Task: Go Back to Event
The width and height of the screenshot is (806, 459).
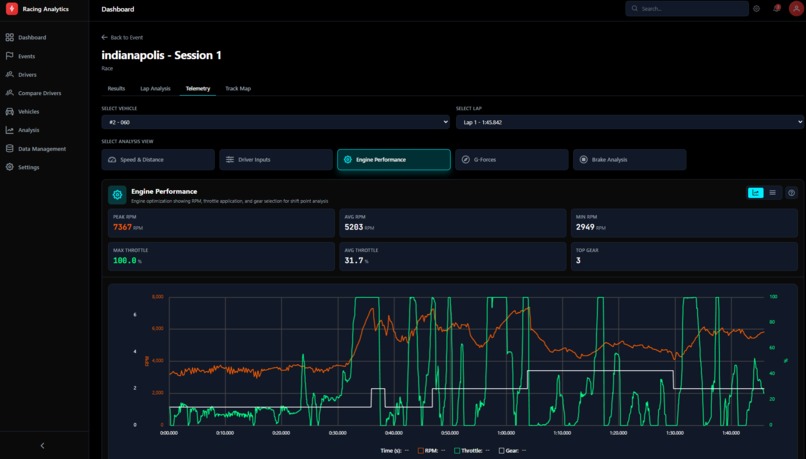Action: (122, 38)
